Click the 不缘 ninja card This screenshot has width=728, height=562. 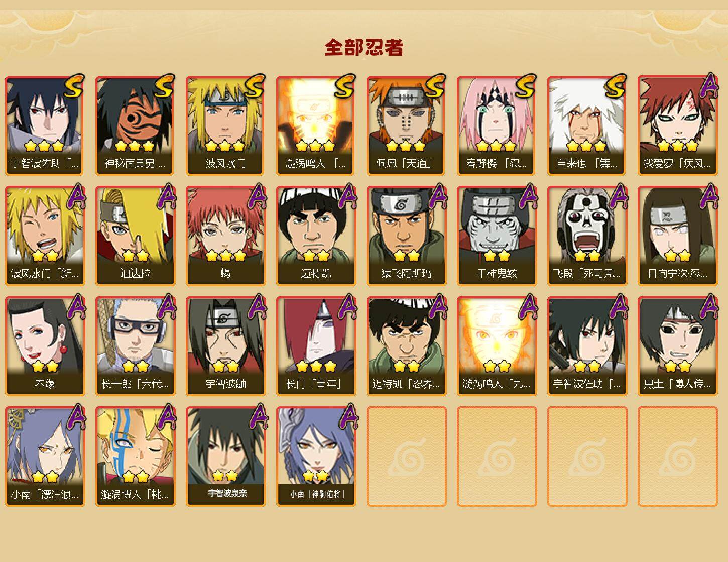(45, 346)
